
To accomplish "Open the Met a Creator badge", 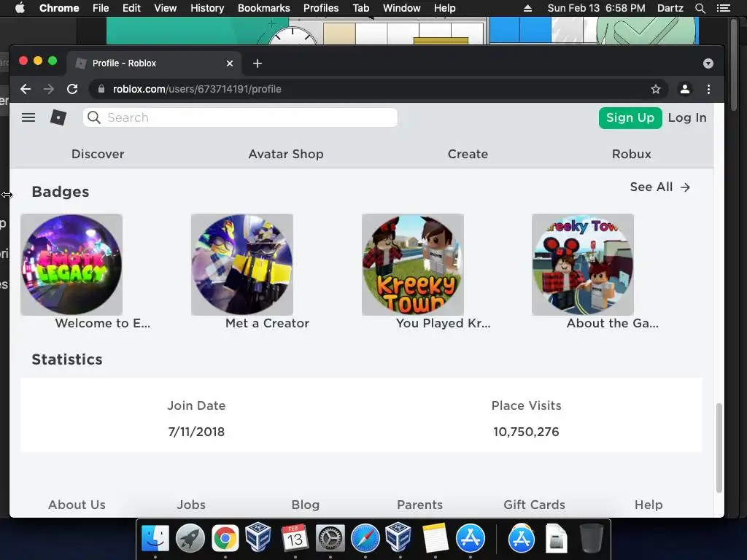I will point(242,264).
